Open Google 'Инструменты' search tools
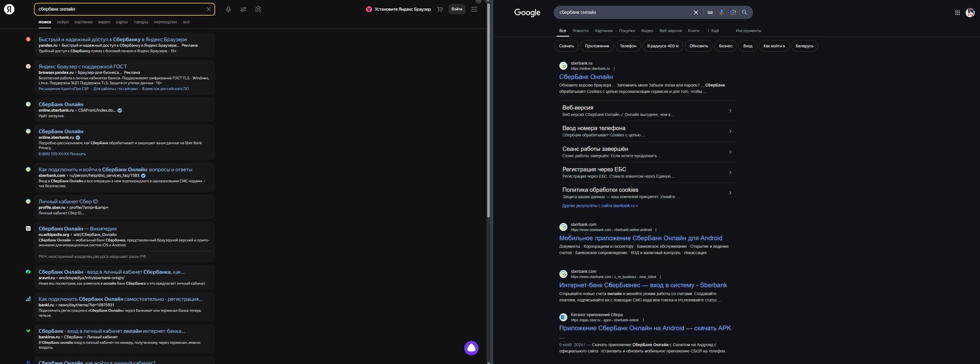The width and height of the screenshot is (980, 364). (748, 31)
